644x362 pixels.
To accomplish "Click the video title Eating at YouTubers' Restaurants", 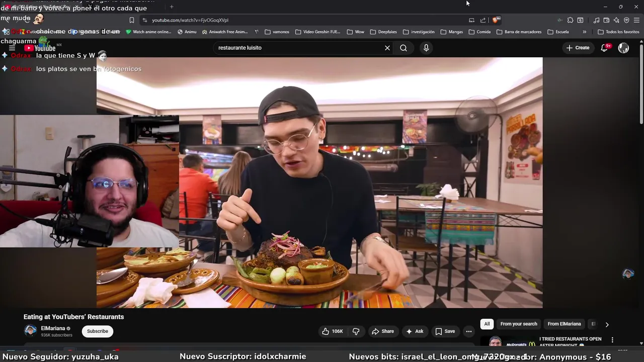I will (x=73, y=317).
